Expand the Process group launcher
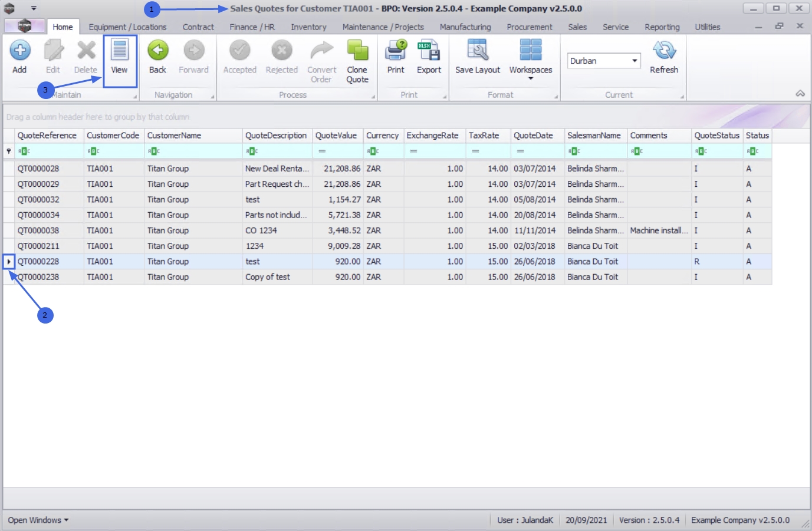The width and height of the screenshot is (812, 531). [373, 97]
